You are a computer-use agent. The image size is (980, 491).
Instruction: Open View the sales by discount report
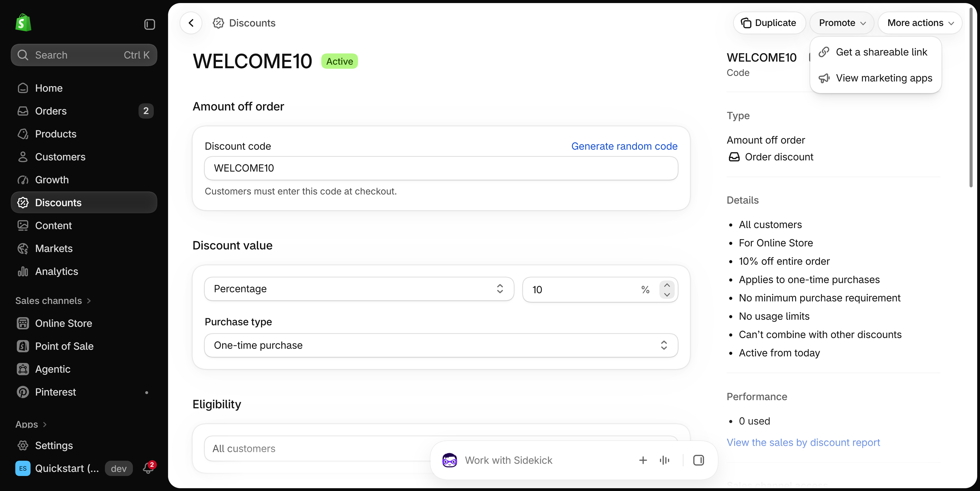click(x=803, y=442)
